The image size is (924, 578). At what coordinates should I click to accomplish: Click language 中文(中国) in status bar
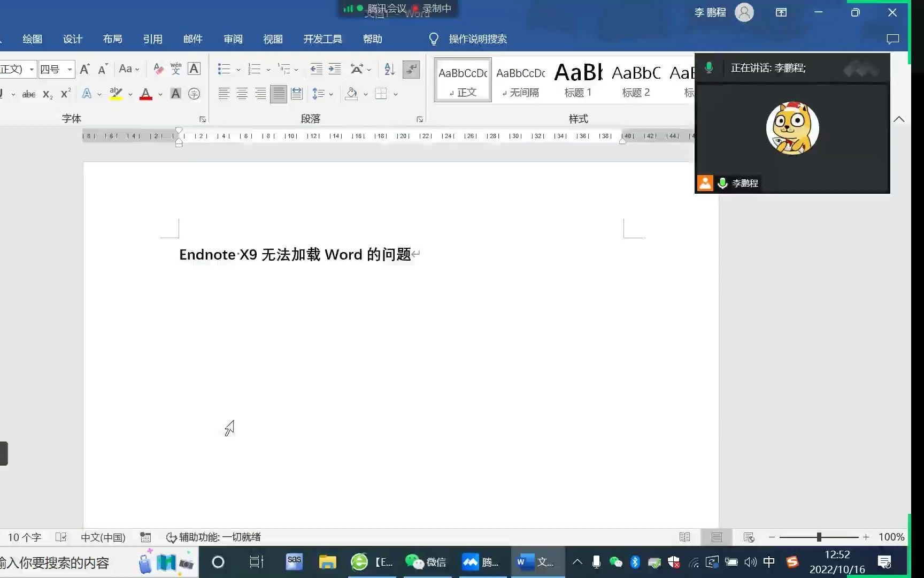tap(103, 537)
